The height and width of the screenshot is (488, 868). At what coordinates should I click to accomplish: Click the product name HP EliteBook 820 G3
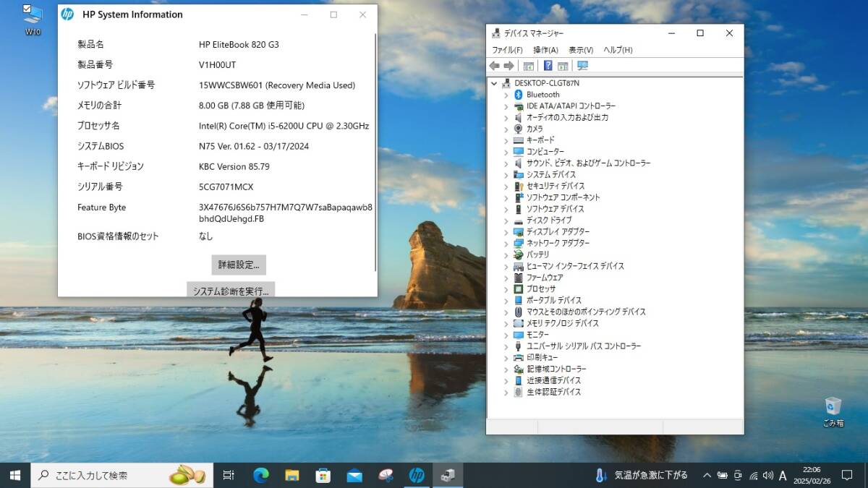pos(239,45)
